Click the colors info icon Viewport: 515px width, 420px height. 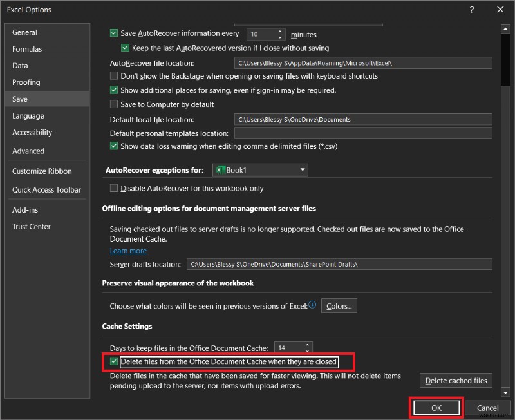click(x=312, y=305)
